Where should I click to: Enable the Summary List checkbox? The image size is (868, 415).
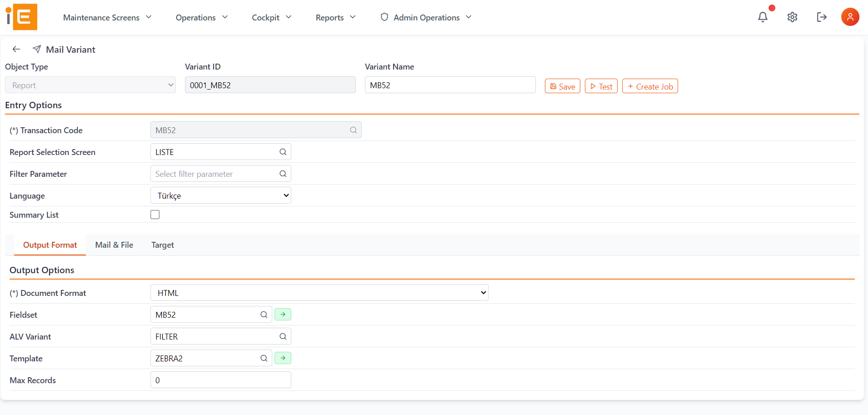pos(155,214)
